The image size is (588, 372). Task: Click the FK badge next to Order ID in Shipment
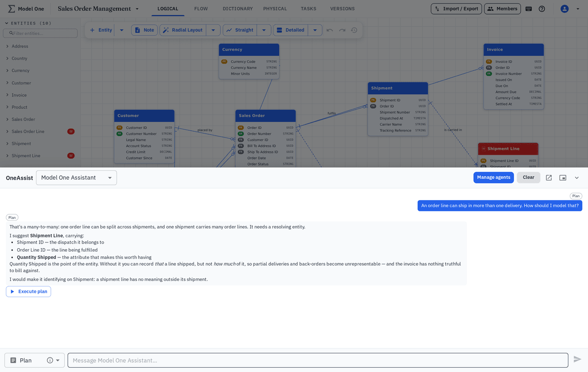373,106
